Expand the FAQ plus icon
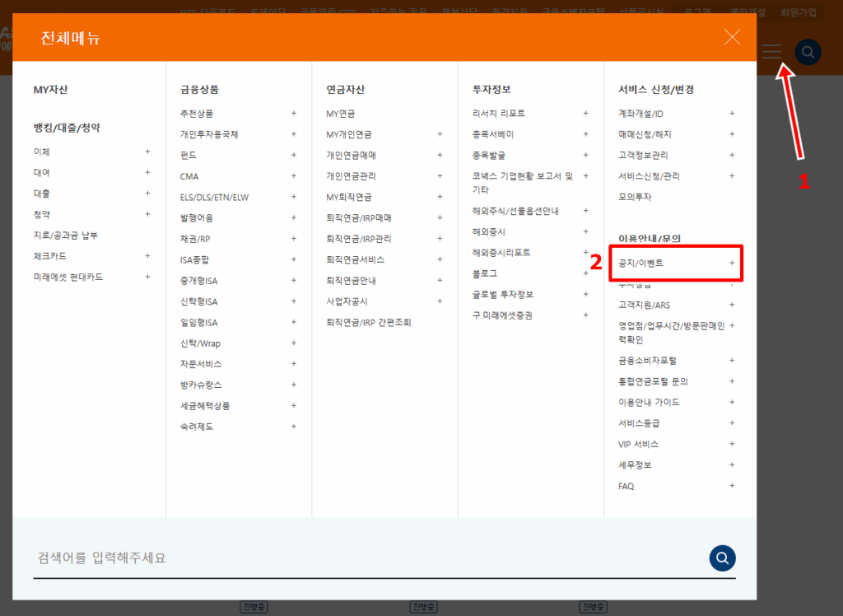The width and height of the screenshot is (843, 616). coord(731,486)
